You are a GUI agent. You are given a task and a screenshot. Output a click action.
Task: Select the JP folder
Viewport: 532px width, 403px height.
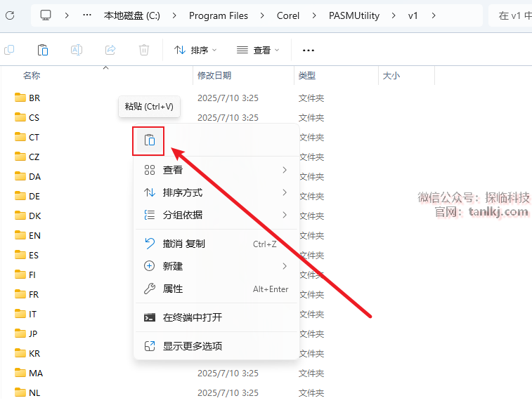pos(26,334)
